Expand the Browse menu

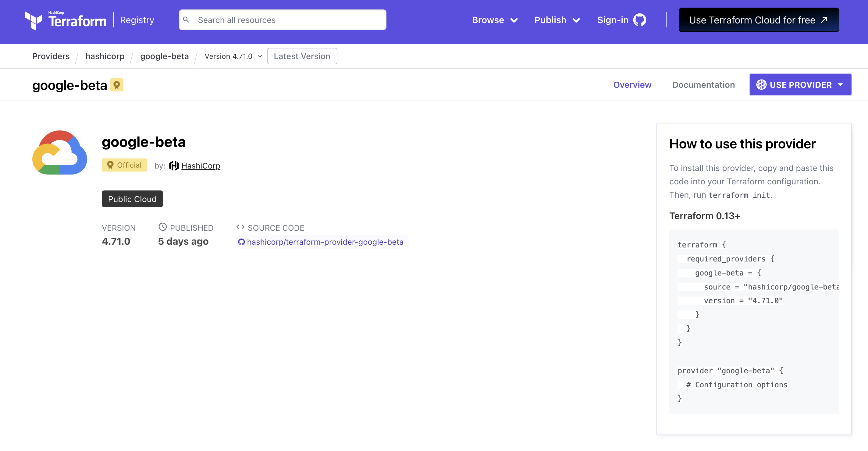pyautogui.click(x=494, y=20)
